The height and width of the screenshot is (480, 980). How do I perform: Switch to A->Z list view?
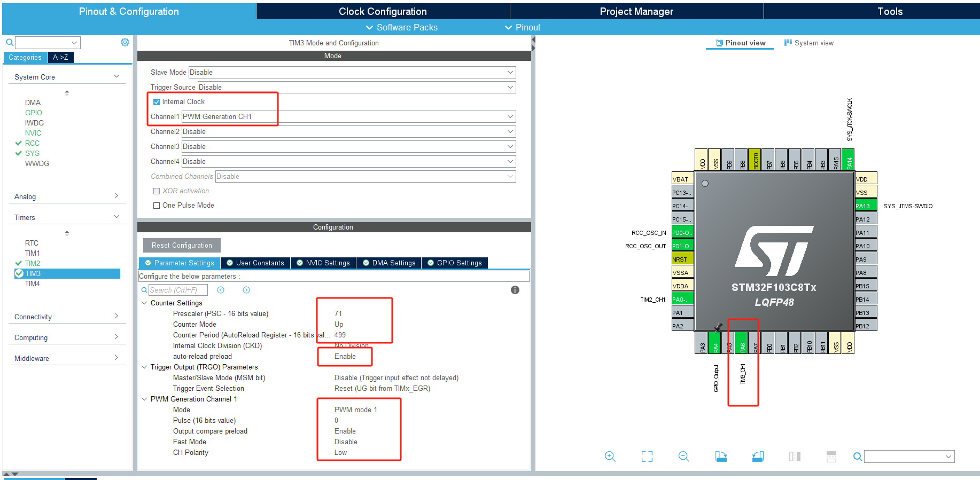(60, 57)
